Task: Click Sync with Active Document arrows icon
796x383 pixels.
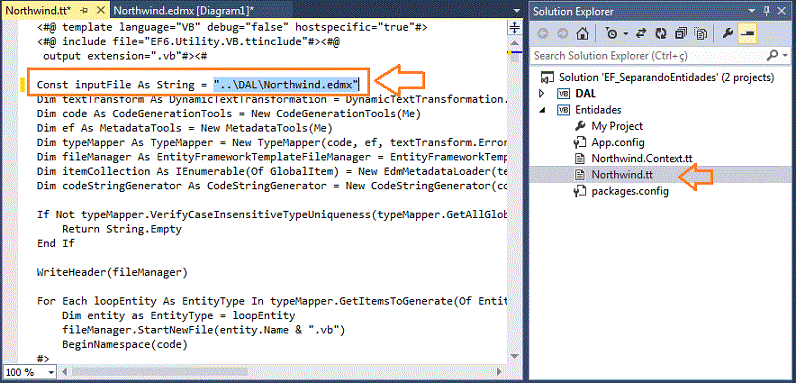Action: 641,34
